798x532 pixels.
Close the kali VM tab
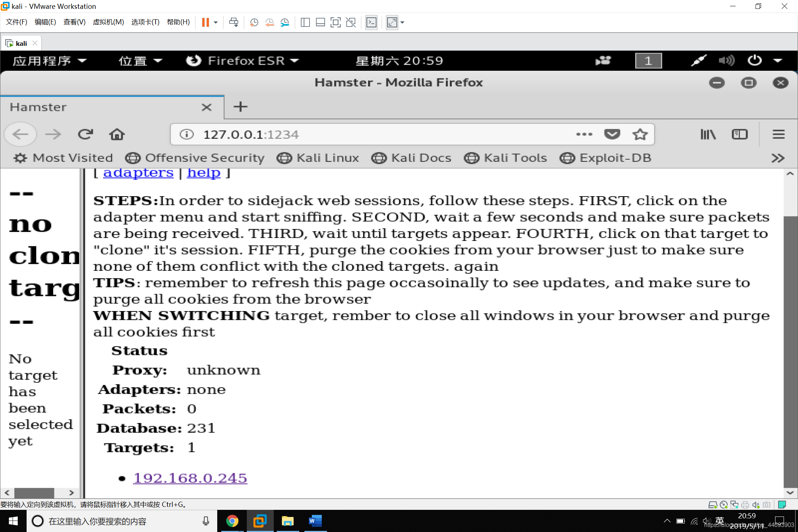coord(35,43)
